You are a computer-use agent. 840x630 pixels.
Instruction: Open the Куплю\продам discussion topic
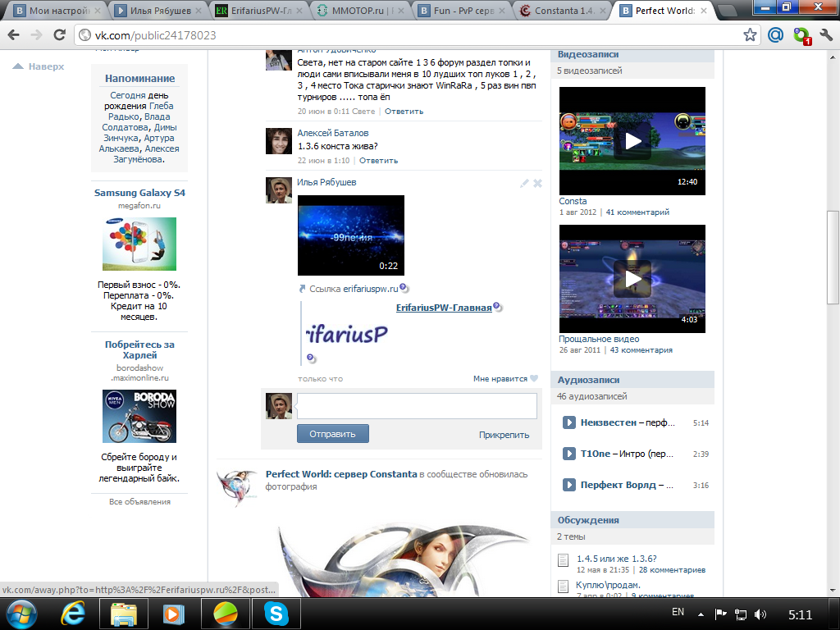pyautogui.click(x=608, y=585)
